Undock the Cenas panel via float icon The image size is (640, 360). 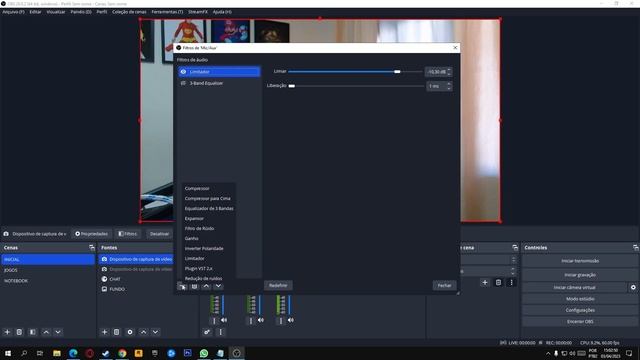[91, 248]
